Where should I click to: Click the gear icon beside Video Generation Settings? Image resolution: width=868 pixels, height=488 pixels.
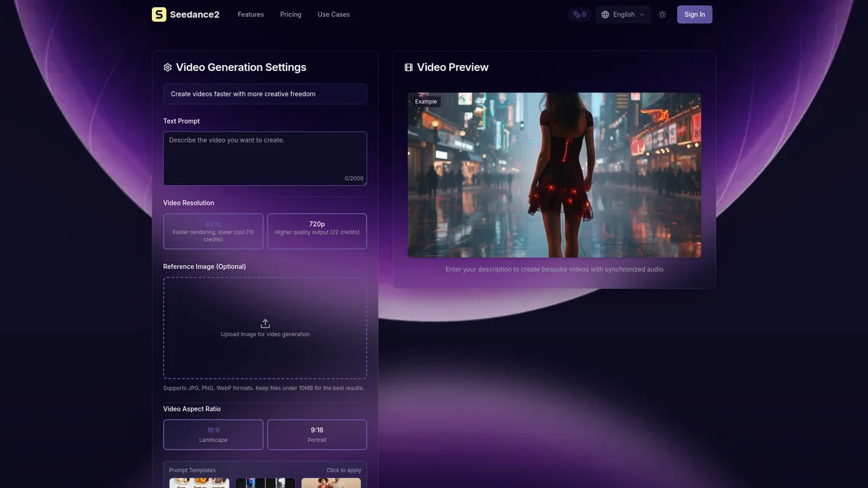click(168, 67)
